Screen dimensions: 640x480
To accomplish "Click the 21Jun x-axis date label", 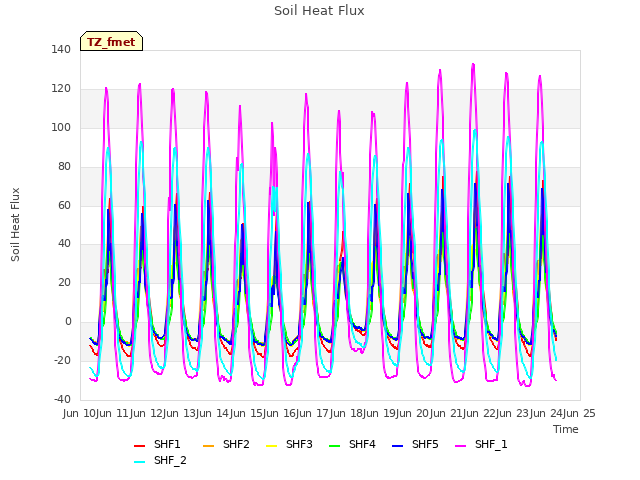I will click(x=464, y=413).
